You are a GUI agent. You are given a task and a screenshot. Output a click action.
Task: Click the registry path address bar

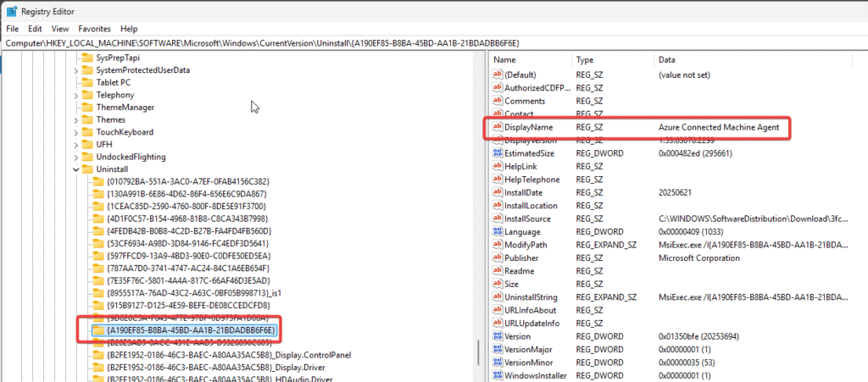(434, 42)
